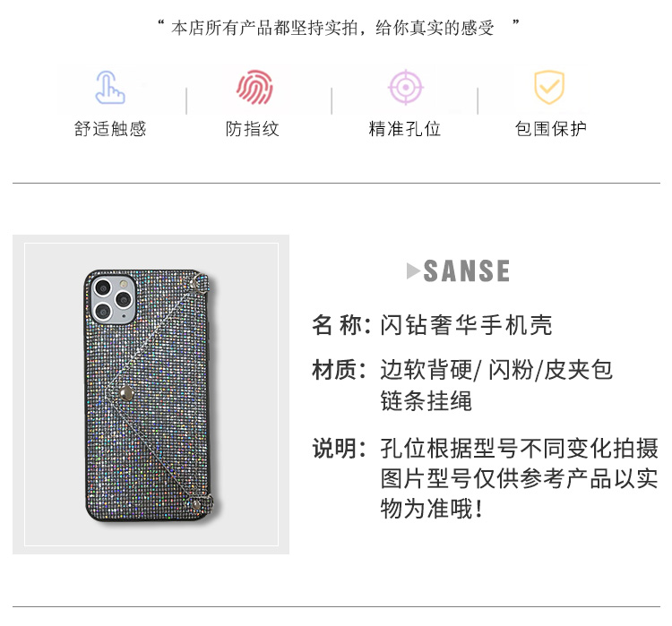
Task: Select the 舒适触感 label
Action: 110,129
